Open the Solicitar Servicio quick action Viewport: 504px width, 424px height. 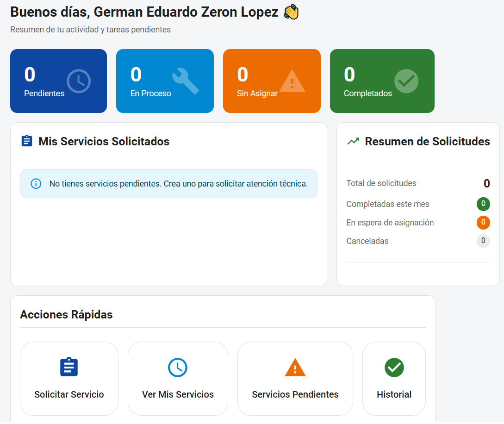(68, 379)
